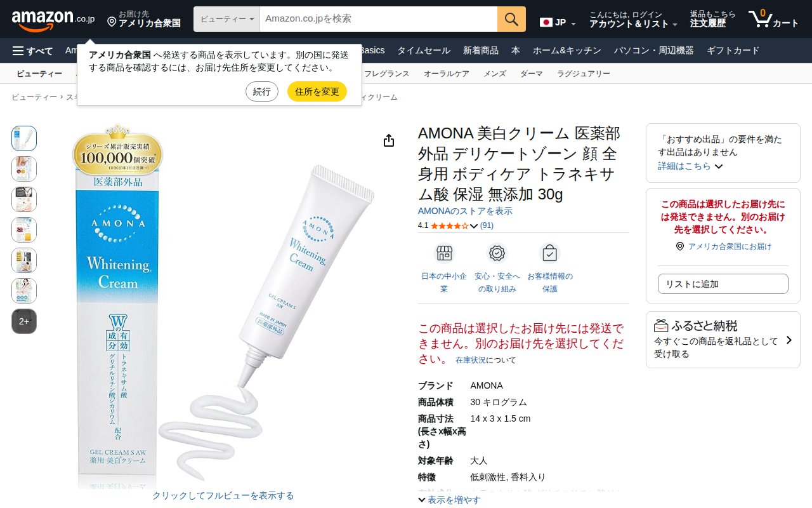Screen dimensions: 812x508
Task: Expand 詳細はこちら in offer box
Action: 690,166
